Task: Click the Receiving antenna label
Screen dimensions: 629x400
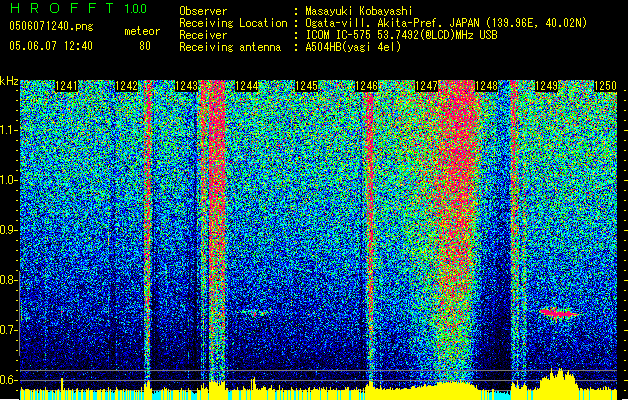Action: coord(230,47)
